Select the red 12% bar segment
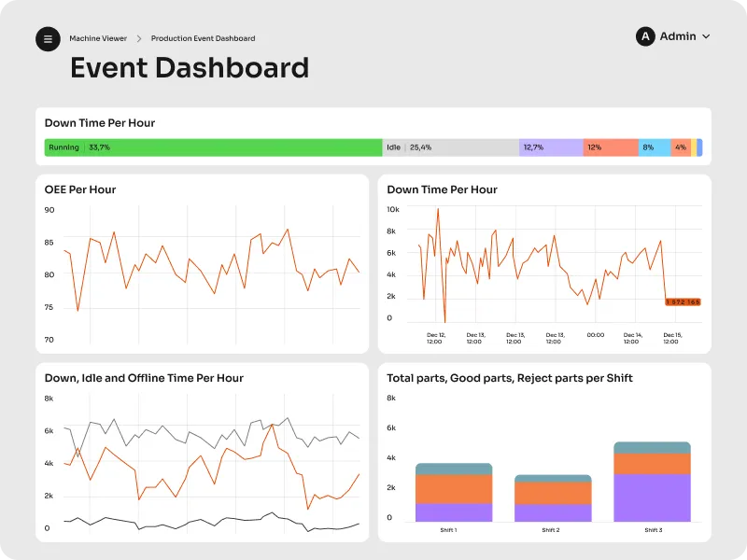Screen dimensions: 747x560 (x=611, y=147)
